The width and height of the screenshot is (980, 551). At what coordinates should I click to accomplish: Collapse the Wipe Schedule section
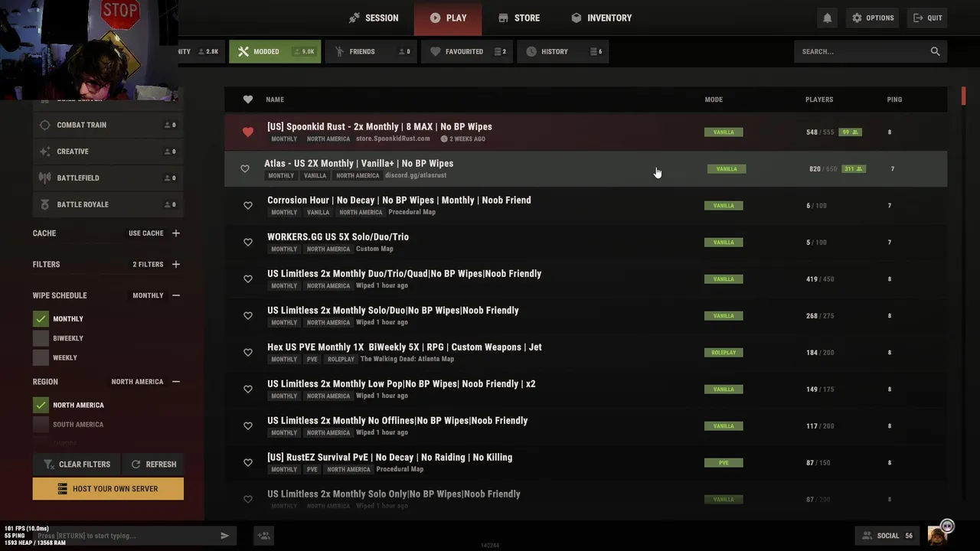click(x=176, y=295)
